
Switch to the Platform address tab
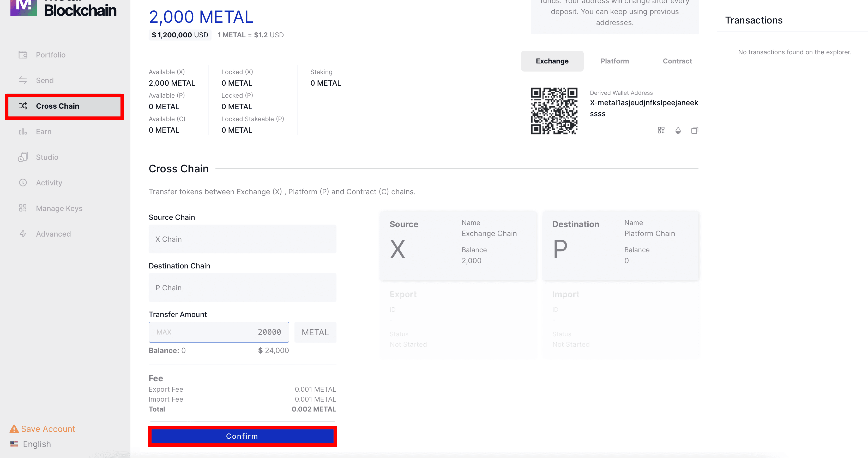[x=614, y=61]
